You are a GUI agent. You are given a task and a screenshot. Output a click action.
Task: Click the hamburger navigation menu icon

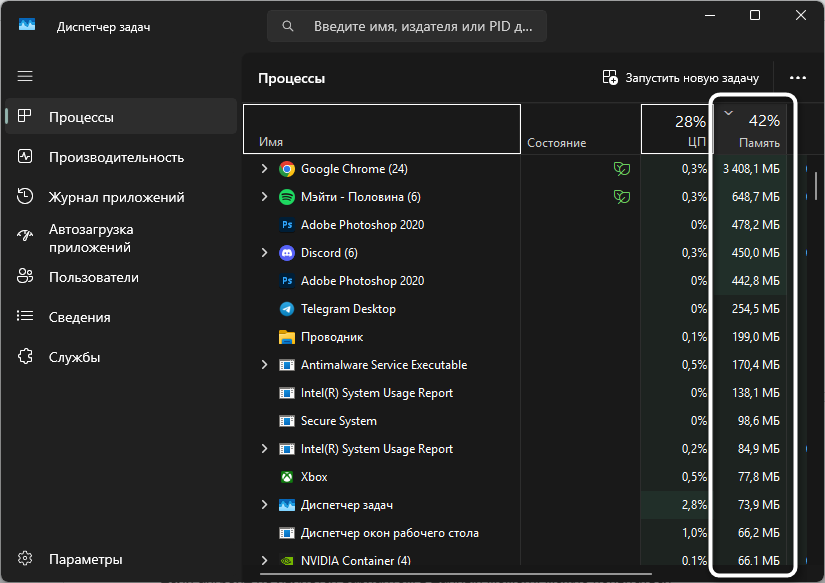coord(25,76)
